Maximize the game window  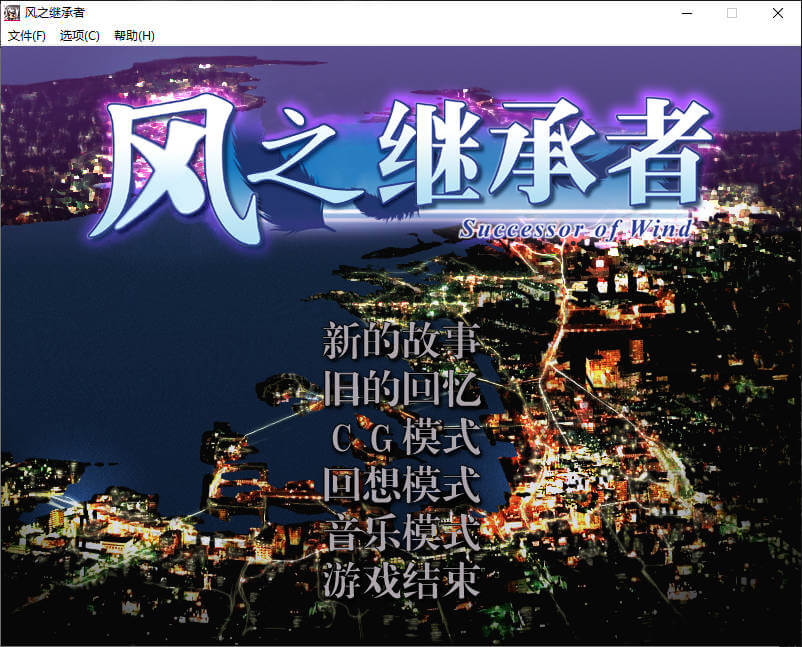(732, 13)
